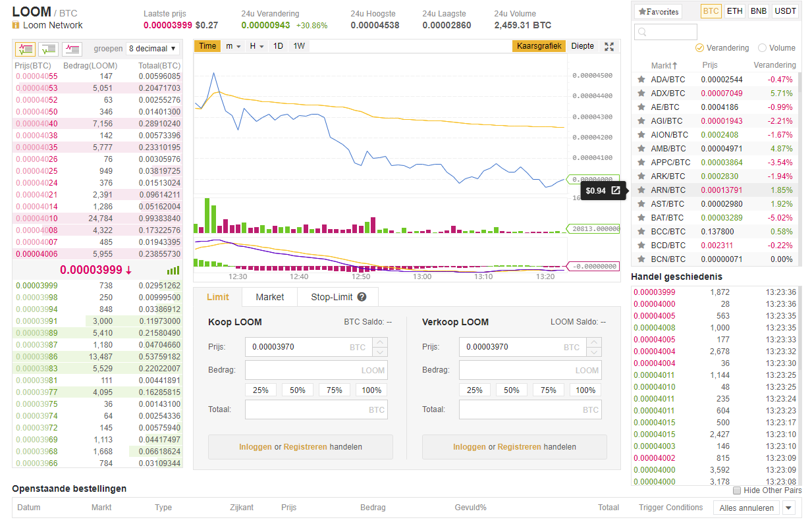The image size is (812, 526).
Task: Star the APPC/BTC market
Action: click(641, 163)
